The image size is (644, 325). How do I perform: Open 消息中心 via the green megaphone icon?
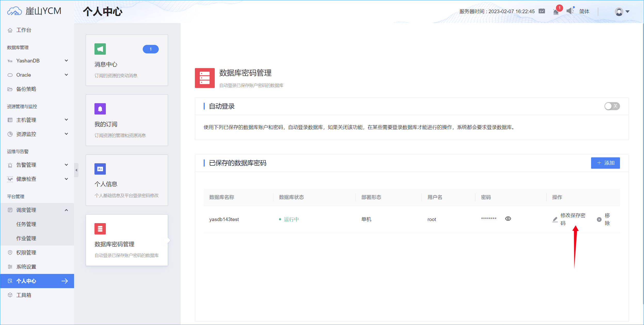100,49
